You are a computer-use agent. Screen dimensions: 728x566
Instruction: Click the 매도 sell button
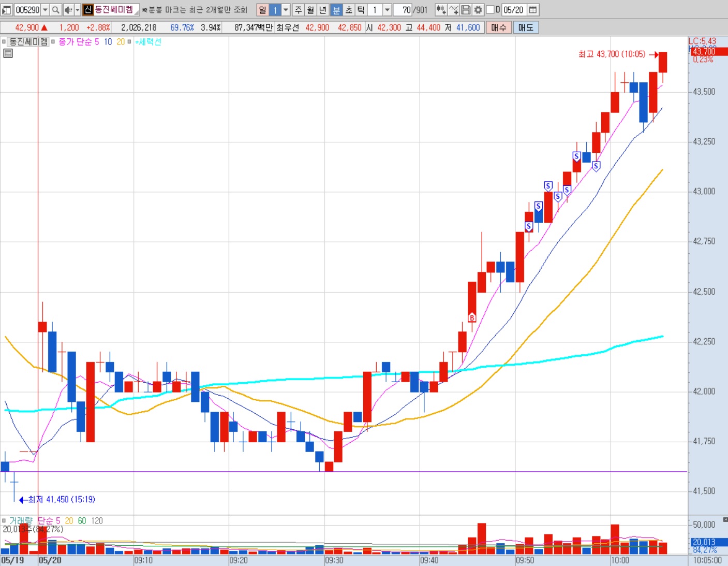point(526,27)
